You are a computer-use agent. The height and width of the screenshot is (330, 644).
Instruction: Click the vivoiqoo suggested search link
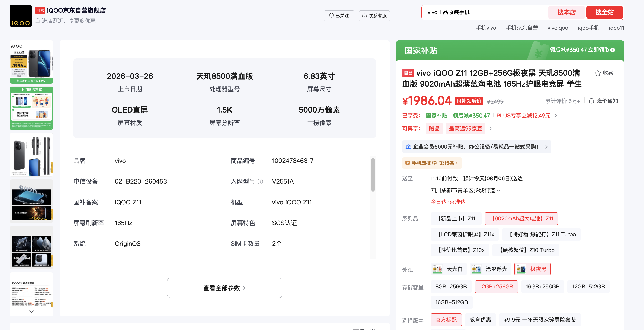[558, 28]
